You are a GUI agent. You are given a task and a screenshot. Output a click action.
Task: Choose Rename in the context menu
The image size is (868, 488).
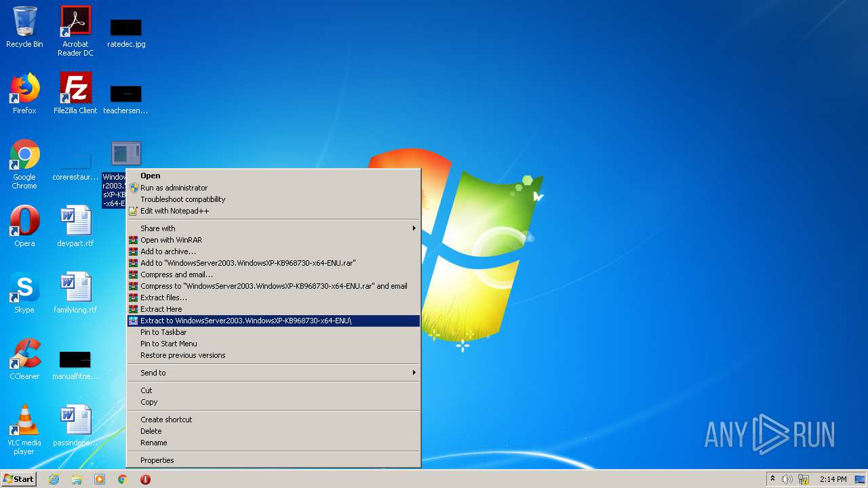[x=274, y=443]
